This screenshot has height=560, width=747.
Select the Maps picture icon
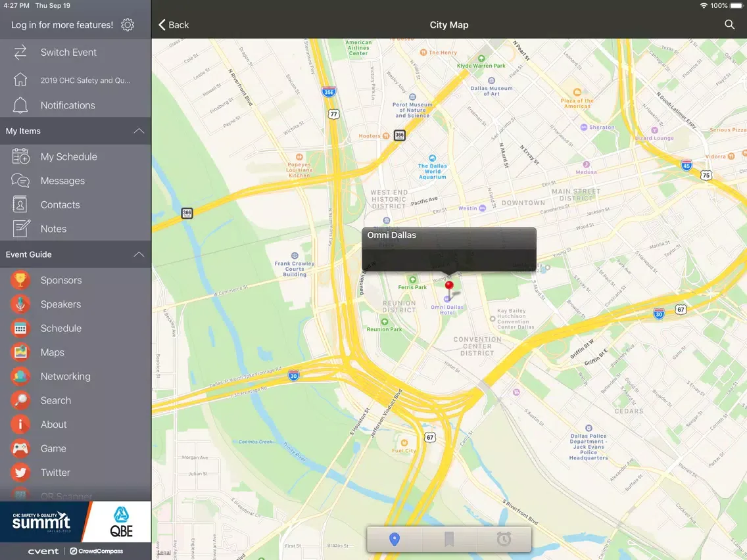(x=20, y=352)
